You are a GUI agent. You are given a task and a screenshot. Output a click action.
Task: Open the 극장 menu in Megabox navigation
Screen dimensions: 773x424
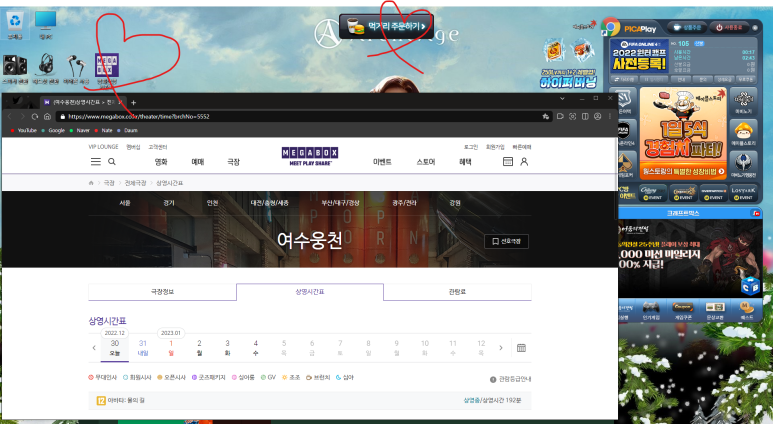tap(234, 162)
